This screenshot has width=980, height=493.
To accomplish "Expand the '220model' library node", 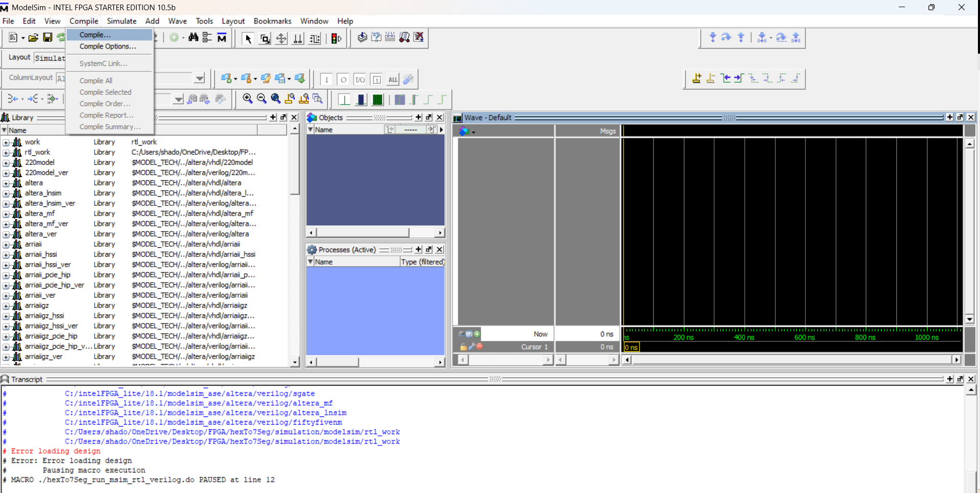I will click(6, 163).
